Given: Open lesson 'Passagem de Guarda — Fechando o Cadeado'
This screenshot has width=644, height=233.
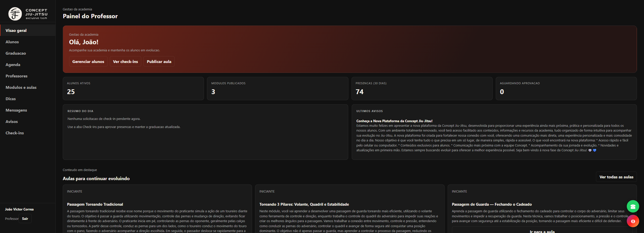Looking at the screenshot, I should (x=492, y=204).
